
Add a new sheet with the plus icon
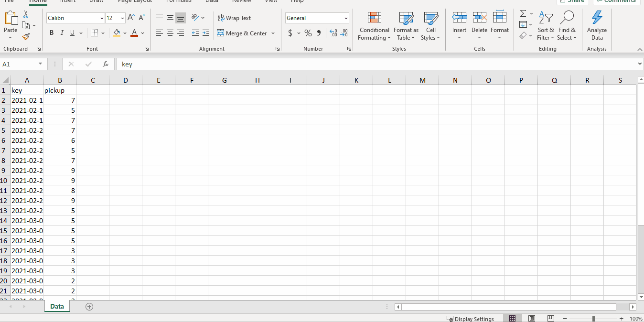tap(89, 307)
